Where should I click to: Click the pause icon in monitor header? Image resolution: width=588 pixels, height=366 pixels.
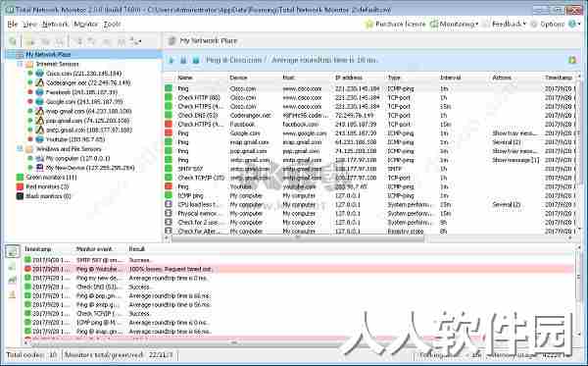[x=183, y=60]
